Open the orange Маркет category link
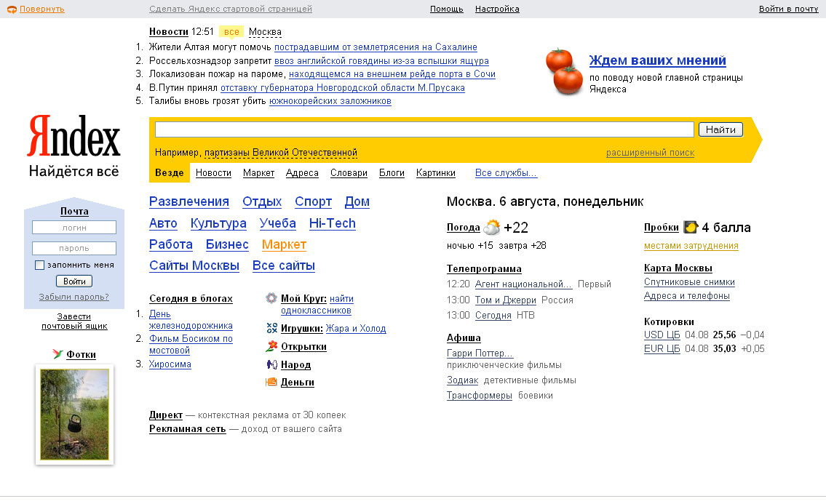826x504 pixels. 284,244
